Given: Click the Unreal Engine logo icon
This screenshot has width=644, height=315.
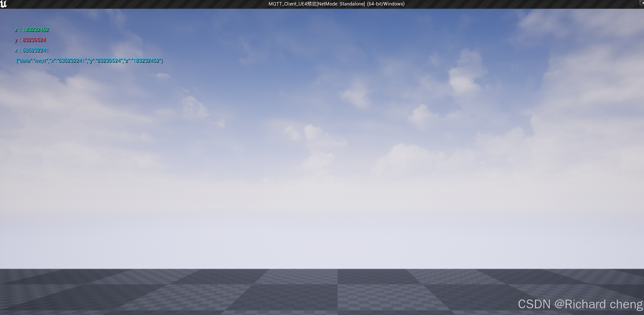Looking at the screenshot, I should [x=4, y=4].
